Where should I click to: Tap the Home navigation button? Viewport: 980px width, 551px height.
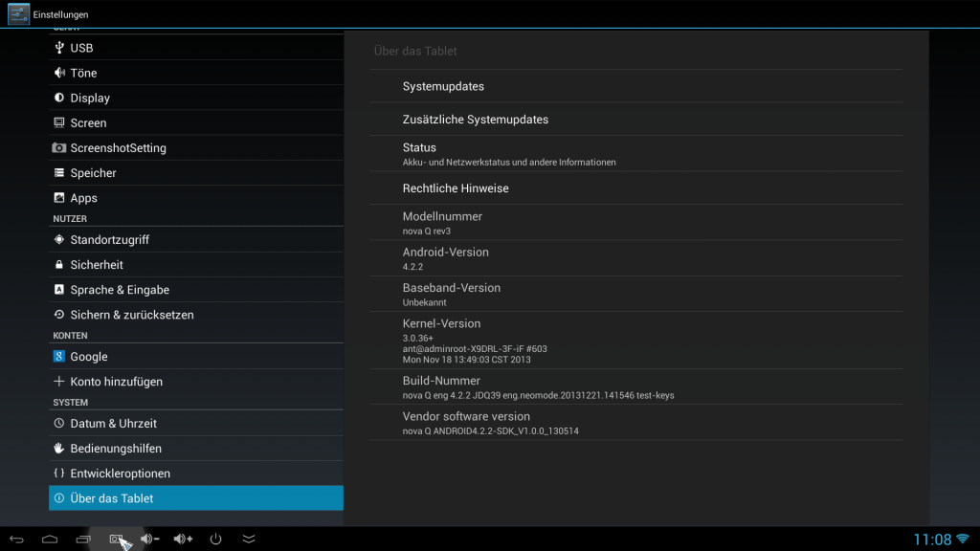[x=50, y=539]
